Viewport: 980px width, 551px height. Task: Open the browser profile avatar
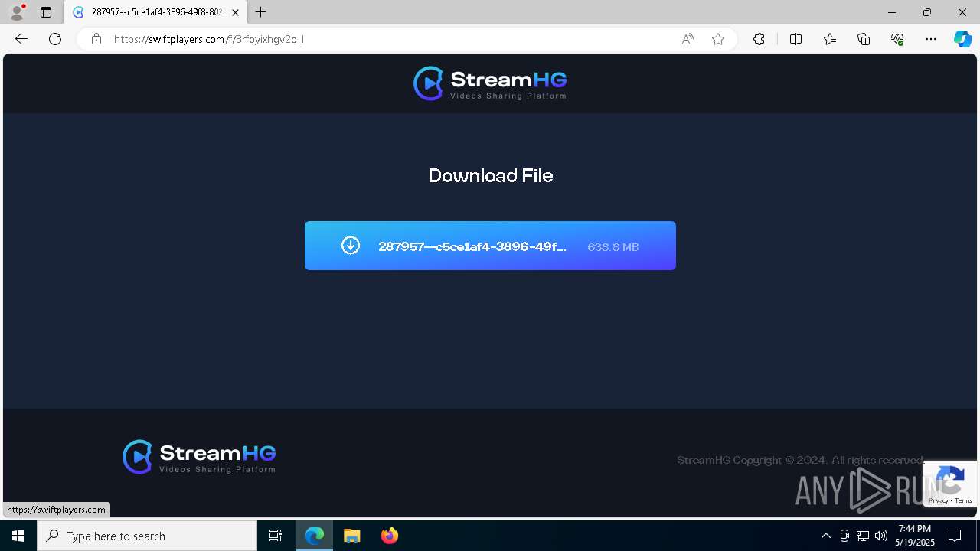click(16, 12)
